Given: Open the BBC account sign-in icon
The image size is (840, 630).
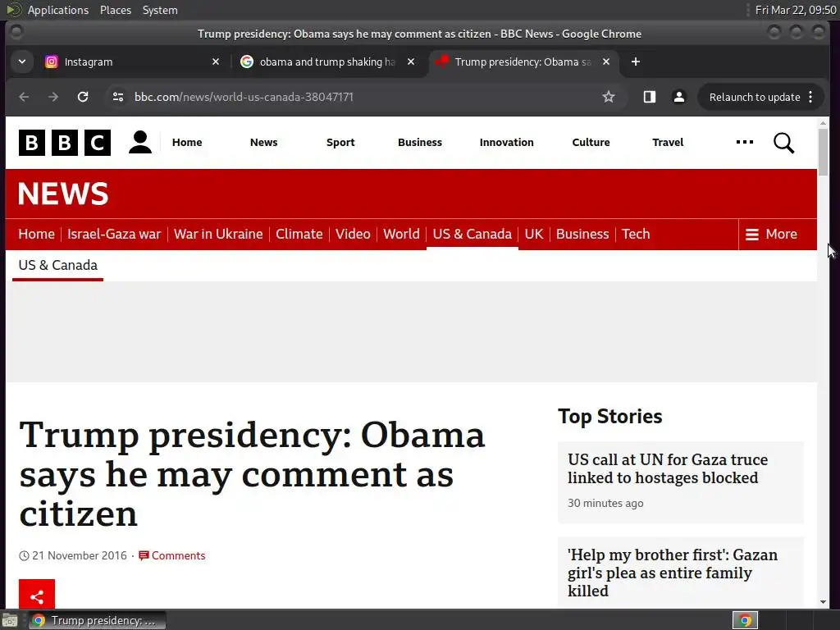Looking at the screenshot, I should click(x=140, y=143).
